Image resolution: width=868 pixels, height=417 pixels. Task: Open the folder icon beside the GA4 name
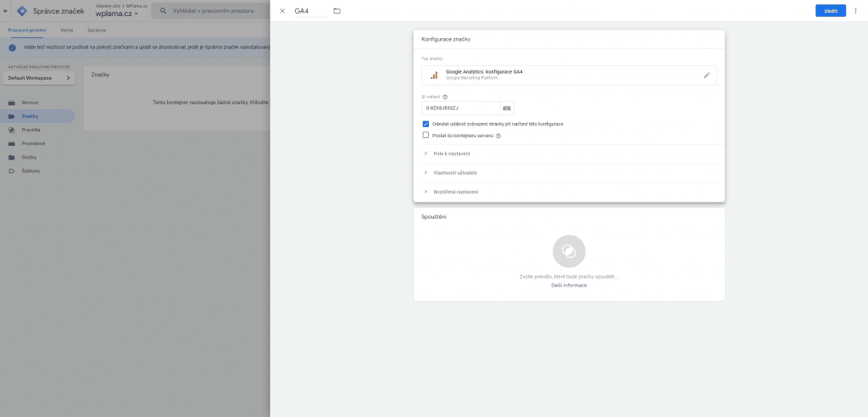click(337, 11)
